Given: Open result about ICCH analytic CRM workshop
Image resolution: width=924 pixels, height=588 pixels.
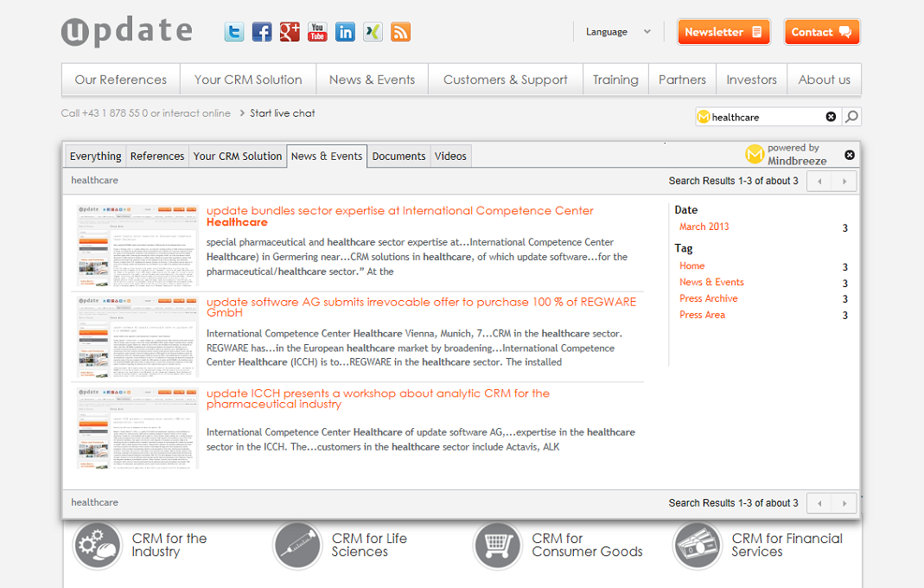Looking at the screenshot, I should [x=378, y=399].
